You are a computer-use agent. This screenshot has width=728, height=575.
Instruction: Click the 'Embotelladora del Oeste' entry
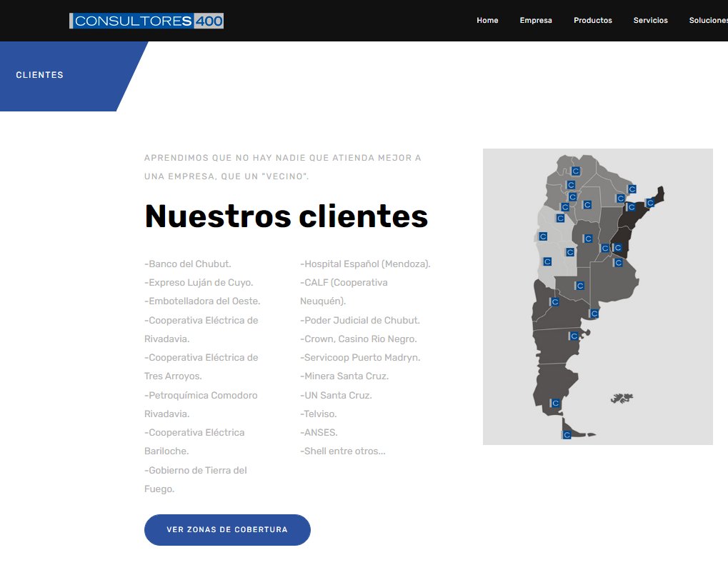pos(202,301)
